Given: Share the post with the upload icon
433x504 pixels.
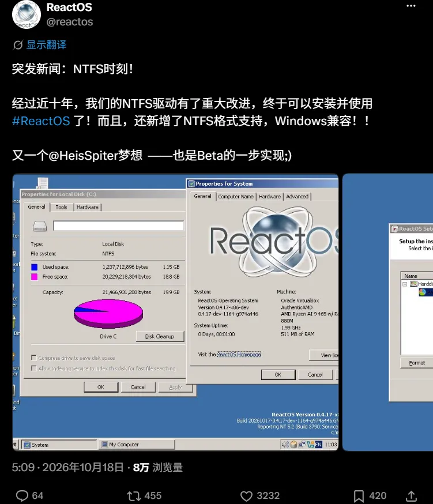Looking at the screenshot, I should click(x=411, y=496).
